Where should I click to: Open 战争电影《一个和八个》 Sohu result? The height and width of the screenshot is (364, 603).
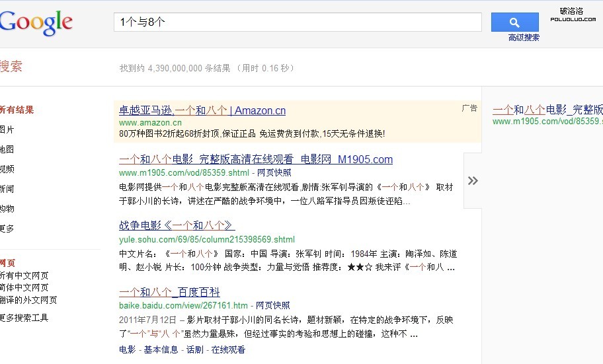[177, 225]
